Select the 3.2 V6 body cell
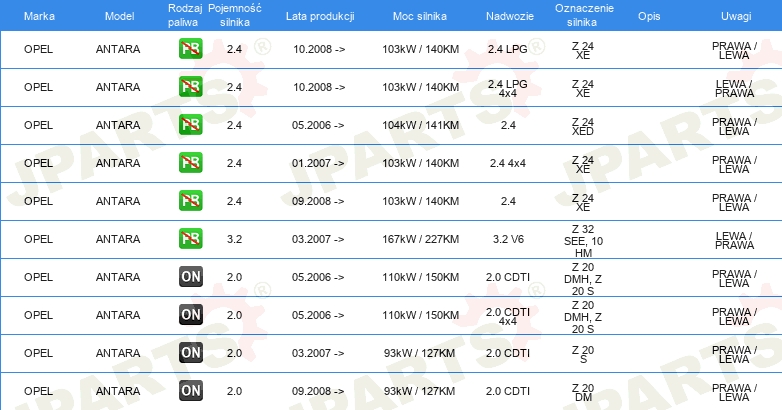Screen dimensions: 782x410 508,239
